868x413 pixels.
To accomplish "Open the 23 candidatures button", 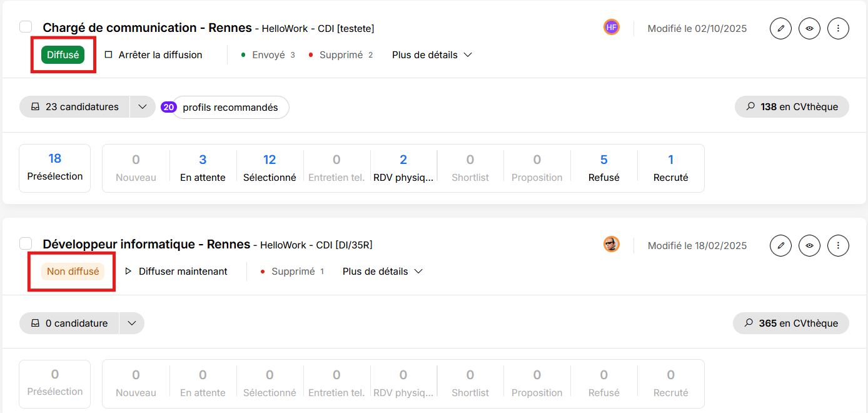I will (74, 107).
